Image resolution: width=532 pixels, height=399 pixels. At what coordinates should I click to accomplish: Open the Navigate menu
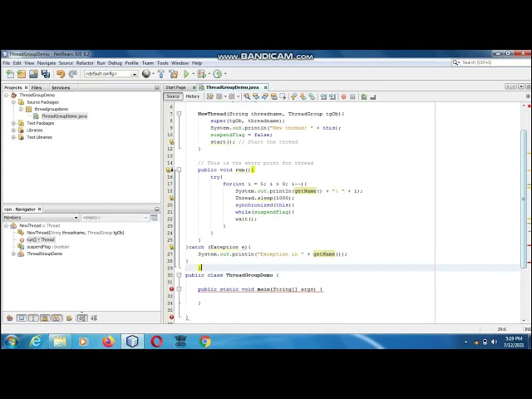tap(47, 63)
